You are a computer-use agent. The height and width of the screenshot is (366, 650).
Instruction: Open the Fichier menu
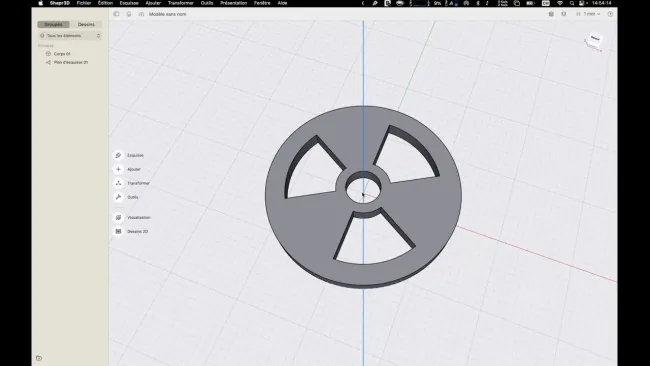tap(84, 3)
